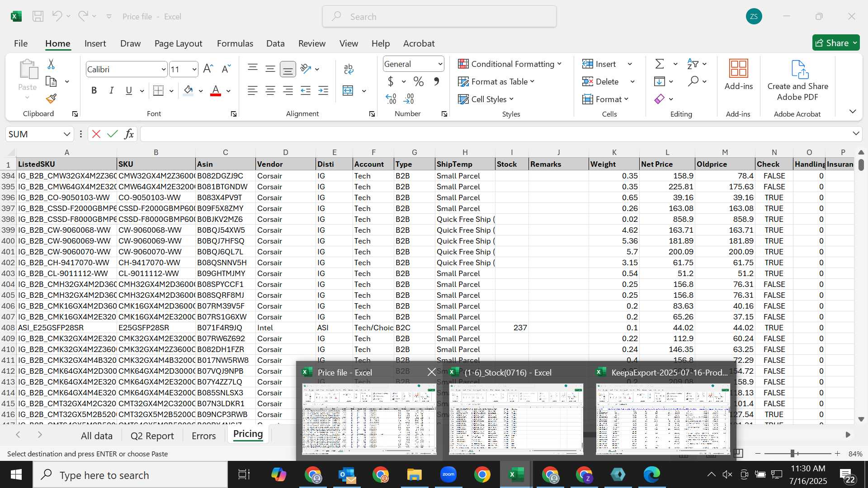868x488 pixels.
Task: Collapse the ribbon with chevron
Action: coord(852,112)
